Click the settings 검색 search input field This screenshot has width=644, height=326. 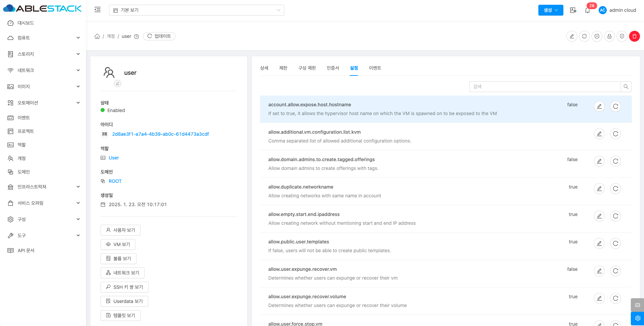544,87
